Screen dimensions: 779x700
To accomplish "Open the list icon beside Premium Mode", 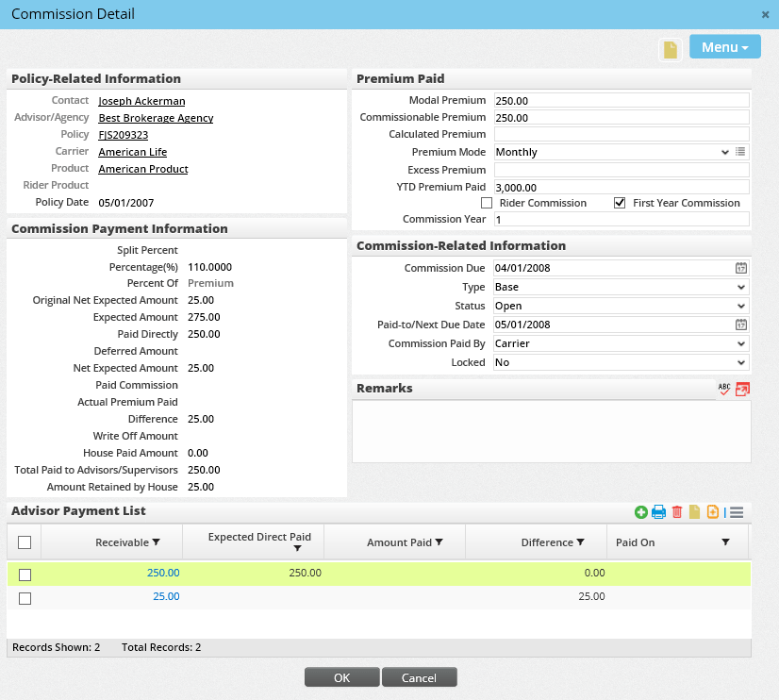I will (x=740, y=152).
